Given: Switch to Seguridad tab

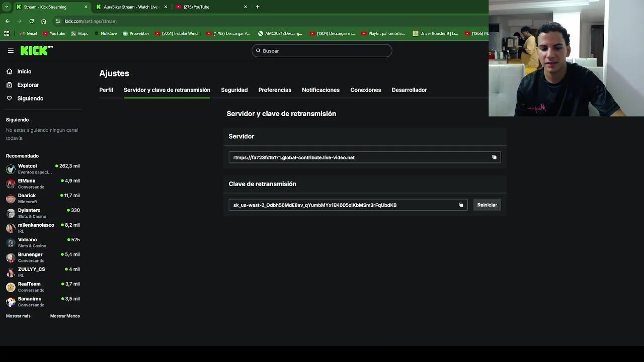Looking at the screenshot, I should (234, 90).
